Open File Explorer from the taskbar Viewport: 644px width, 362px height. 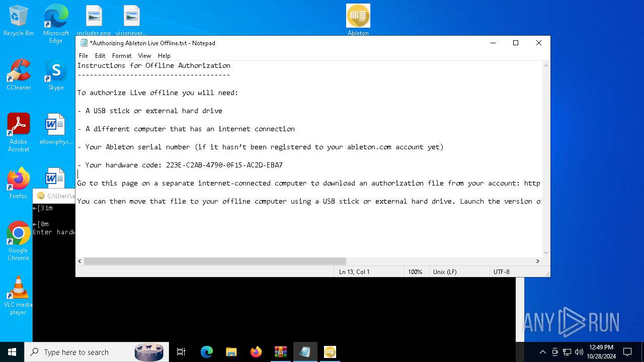coord(231,352)
